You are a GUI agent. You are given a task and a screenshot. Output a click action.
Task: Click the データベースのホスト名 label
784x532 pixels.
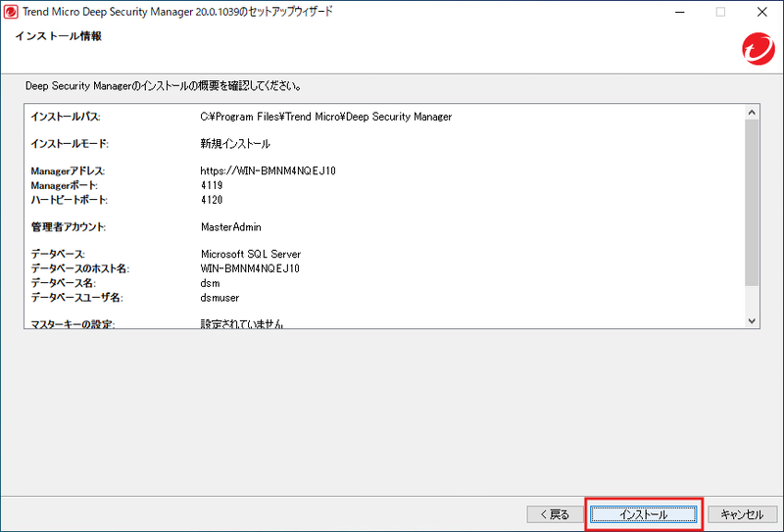click(80, 268)
